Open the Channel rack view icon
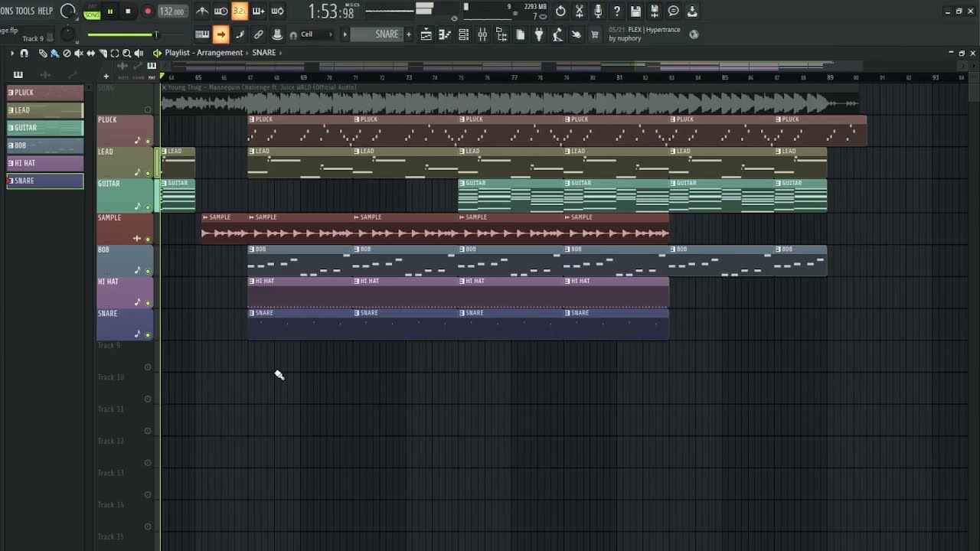 (x=464, y=34)
